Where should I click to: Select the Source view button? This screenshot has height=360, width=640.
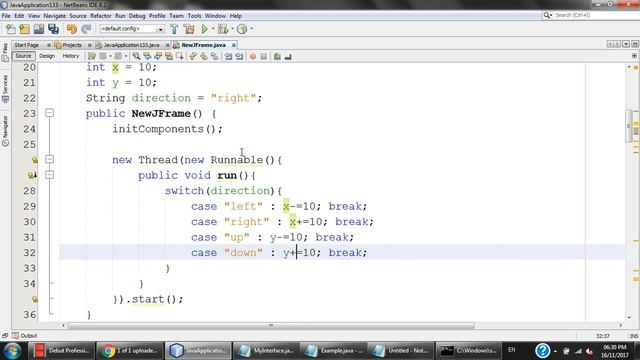(x=23, y=56)
